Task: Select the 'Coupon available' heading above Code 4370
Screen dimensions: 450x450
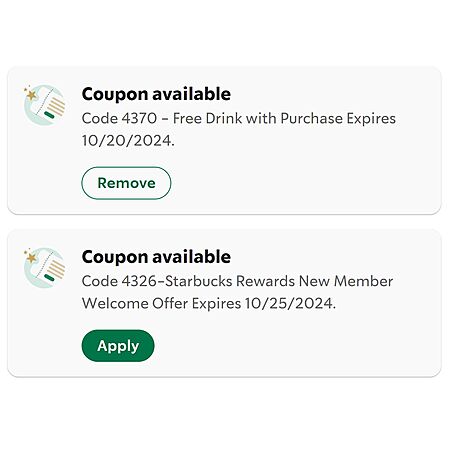Action: [156, 94]
